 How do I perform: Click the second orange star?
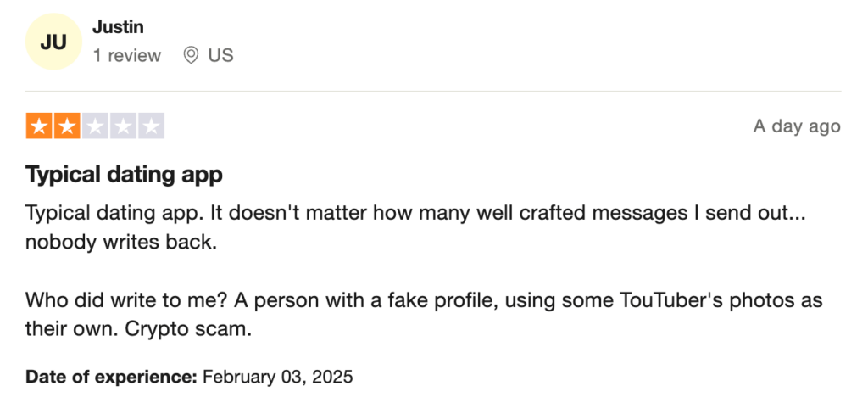click(67, 126)
